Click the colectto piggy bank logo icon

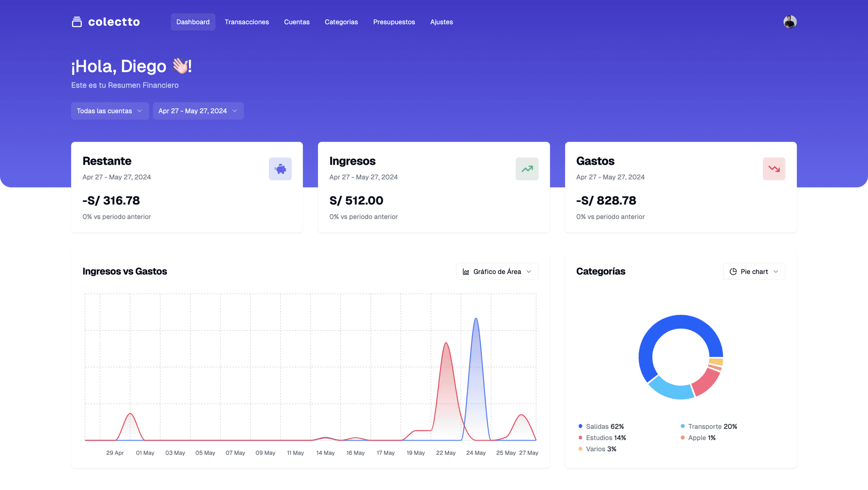coord(77,22)
